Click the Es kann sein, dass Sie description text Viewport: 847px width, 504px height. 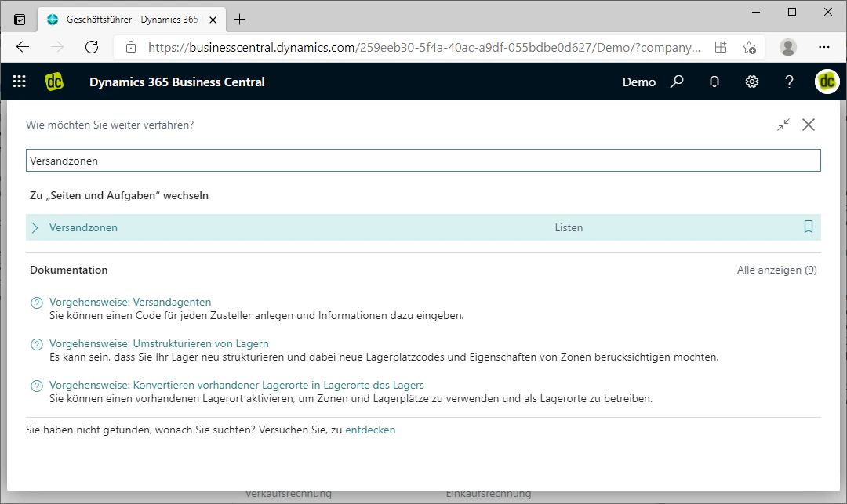[x=384, y=357]
